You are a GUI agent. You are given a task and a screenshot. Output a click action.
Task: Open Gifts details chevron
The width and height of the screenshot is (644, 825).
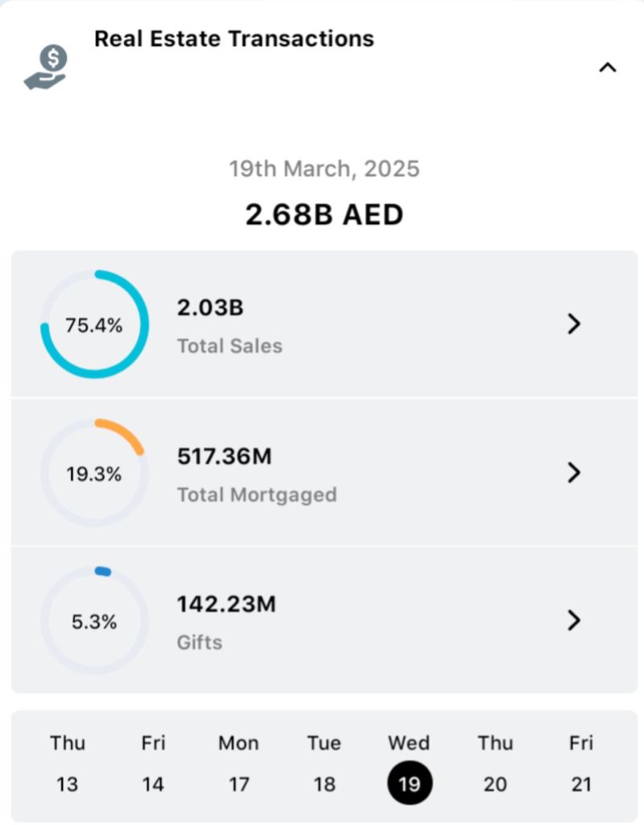click(574, 620)
